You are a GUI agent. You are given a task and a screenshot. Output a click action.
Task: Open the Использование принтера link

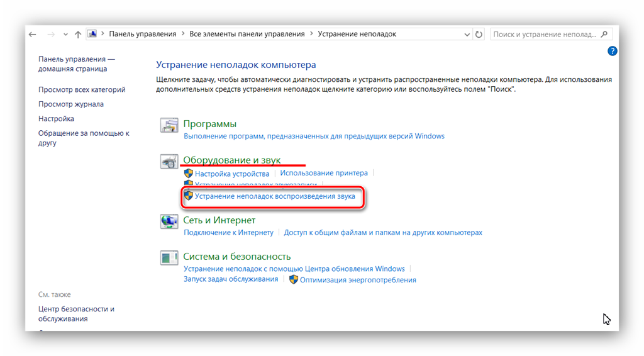(324, 173)
